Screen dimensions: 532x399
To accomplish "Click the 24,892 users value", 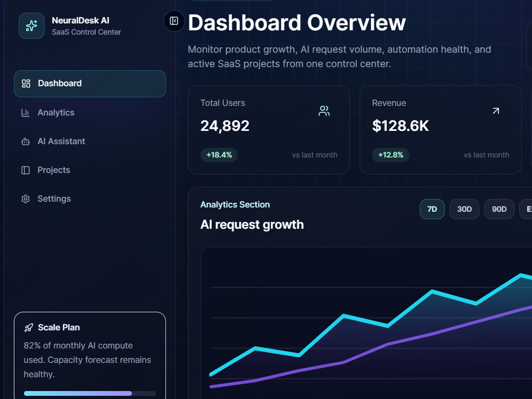I will click(225, 126).
